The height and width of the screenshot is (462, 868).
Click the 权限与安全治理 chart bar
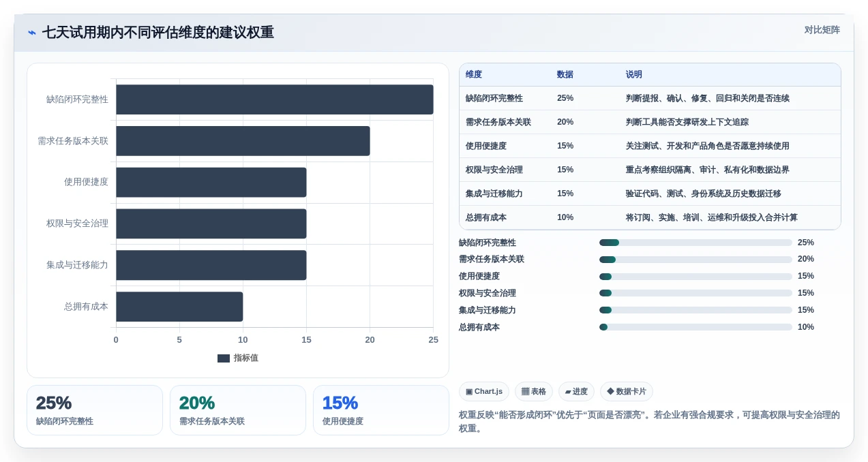[x=211, y=224]
